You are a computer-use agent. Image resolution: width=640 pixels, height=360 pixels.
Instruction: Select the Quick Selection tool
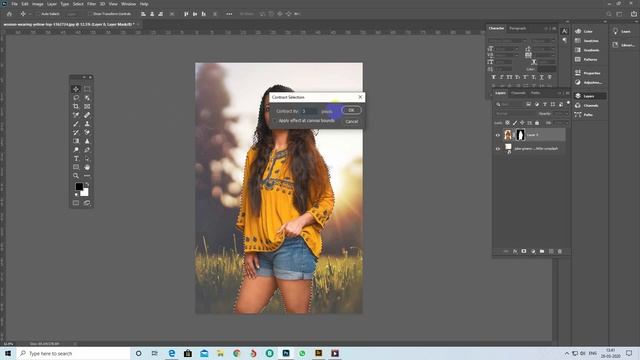click(87, 98)
